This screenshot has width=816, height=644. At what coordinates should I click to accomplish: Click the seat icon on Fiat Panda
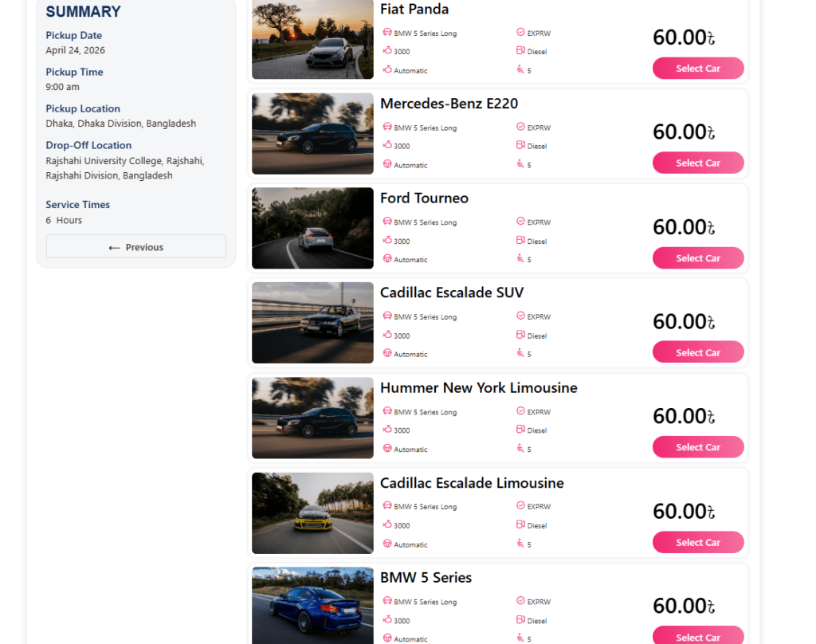(520, 69)
